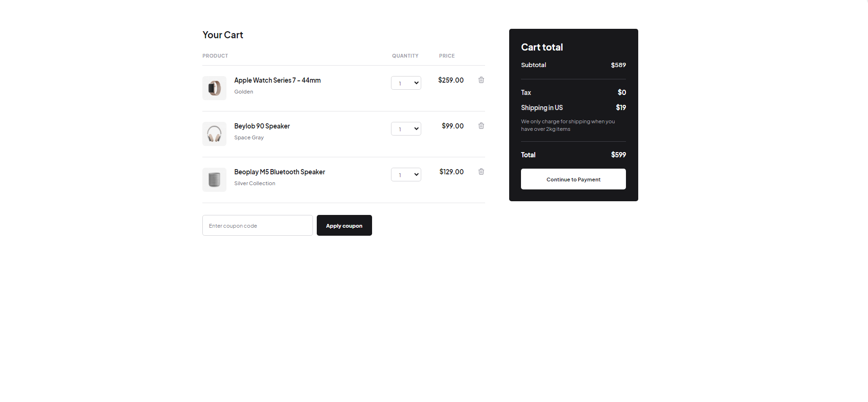The height and width of the screenshot is (402, 868).
Task: Click the Cart total heading
Action: [x=542, y=47]
